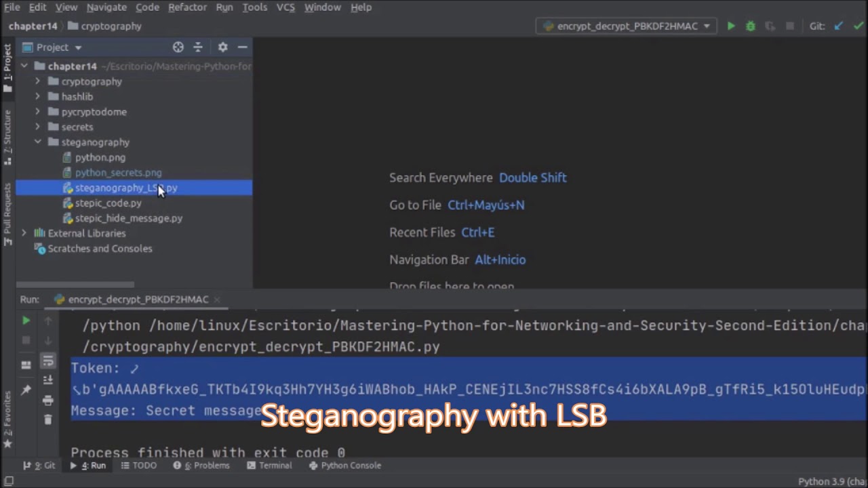
Task: Open the Refactor menu
Action: pos(187,7)
